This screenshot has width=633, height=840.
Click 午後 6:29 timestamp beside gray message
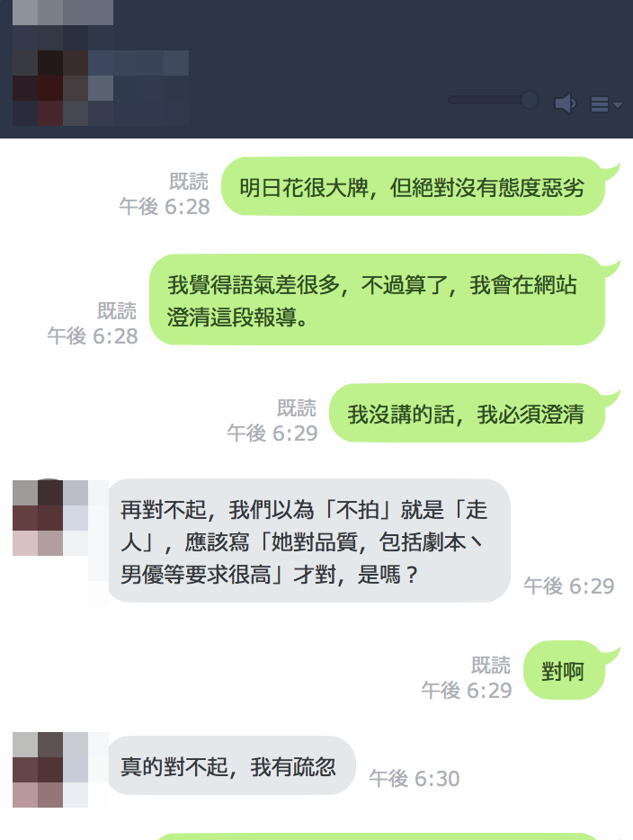(x=569, y=586)
